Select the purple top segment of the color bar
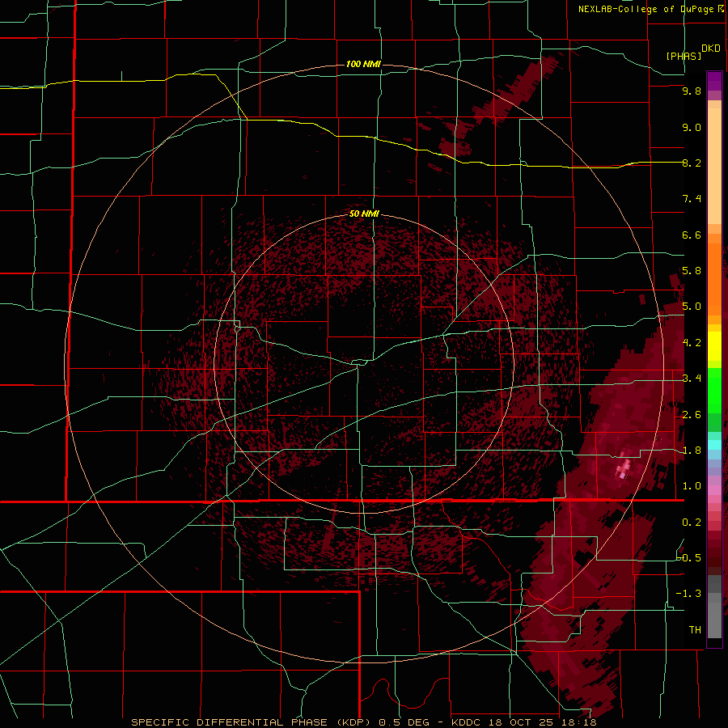Screen dimensions: 728x728 pos(714,81)
